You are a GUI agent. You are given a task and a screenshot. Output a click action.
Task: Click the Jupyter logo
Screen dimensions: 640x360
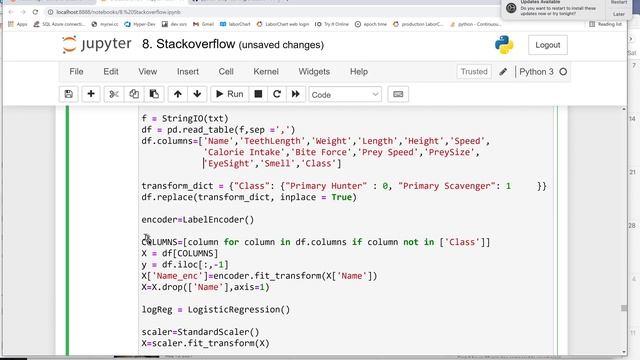[x=97, y=44]
